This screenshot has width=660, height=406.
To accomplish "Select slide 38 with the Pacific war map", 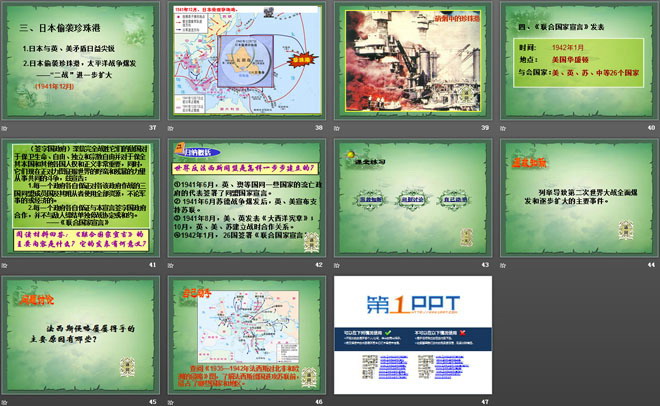I will [247, 61].
